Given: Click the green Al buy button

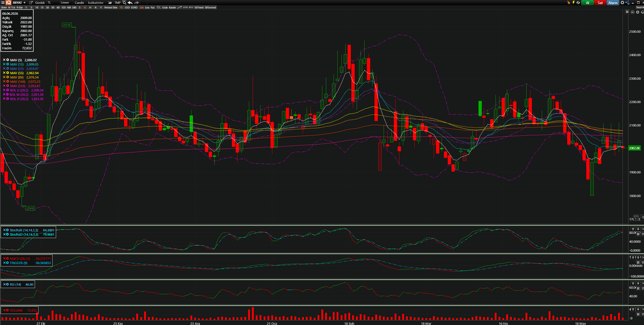Looking at the screenshot, I should 588,3.
